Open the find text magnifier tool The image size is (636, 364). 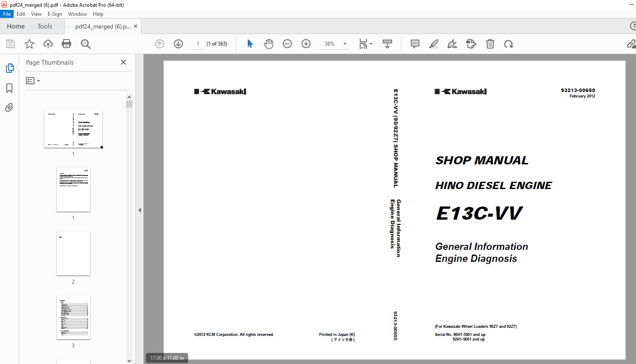tap(86, 44)
